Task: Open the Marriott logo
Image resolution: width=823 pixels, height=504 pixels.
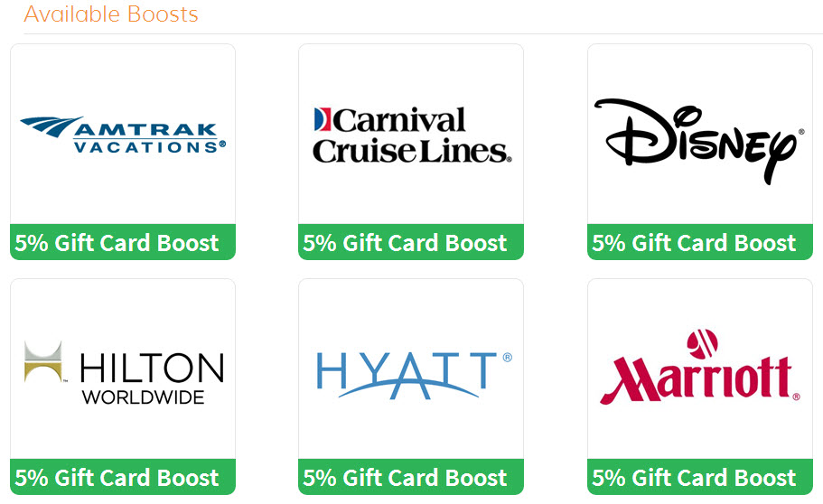Action: (701, 367)
